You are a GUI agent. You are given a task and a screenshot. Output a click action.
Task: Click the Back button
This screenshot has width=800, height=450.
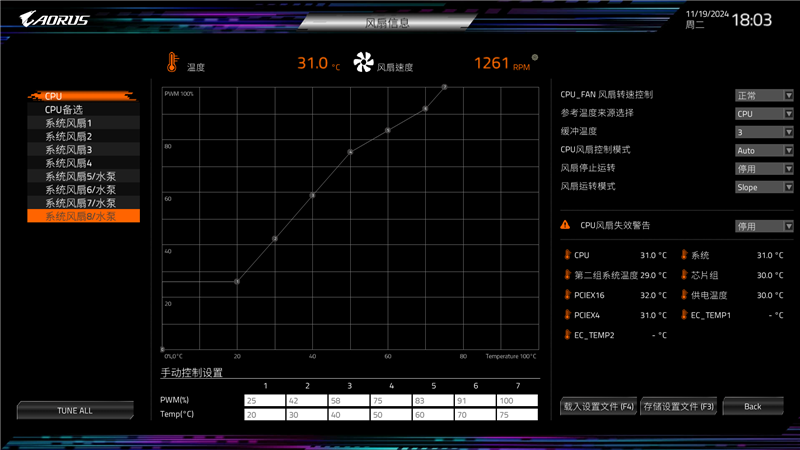753,407
